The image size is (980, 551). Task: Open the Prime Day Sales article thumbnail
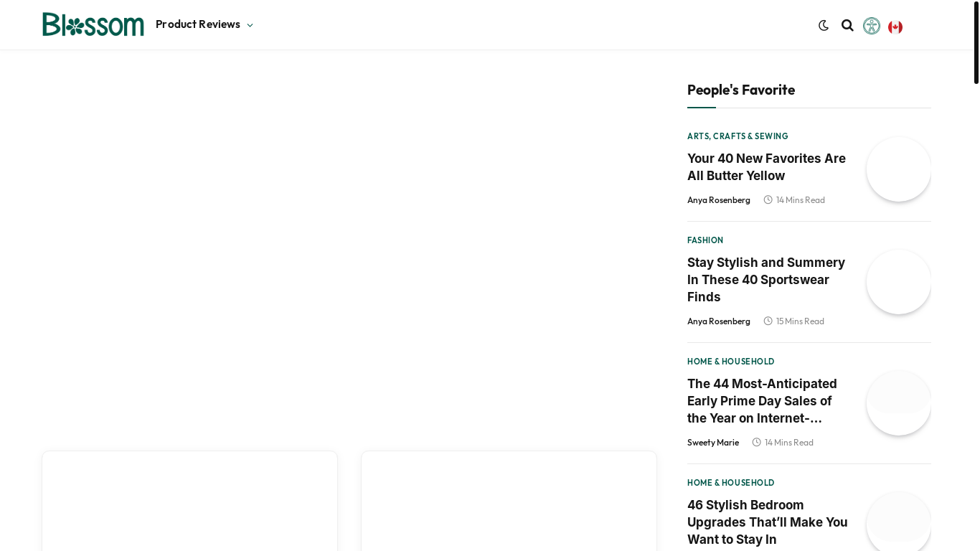(x=899, y=403)
